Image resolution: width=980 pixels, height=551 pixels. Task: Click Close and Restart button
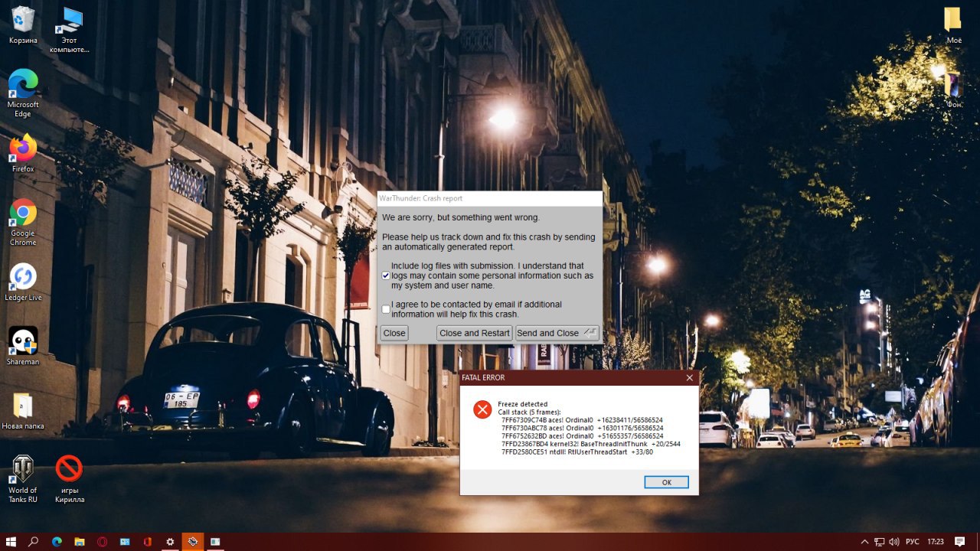pos(475,333)
